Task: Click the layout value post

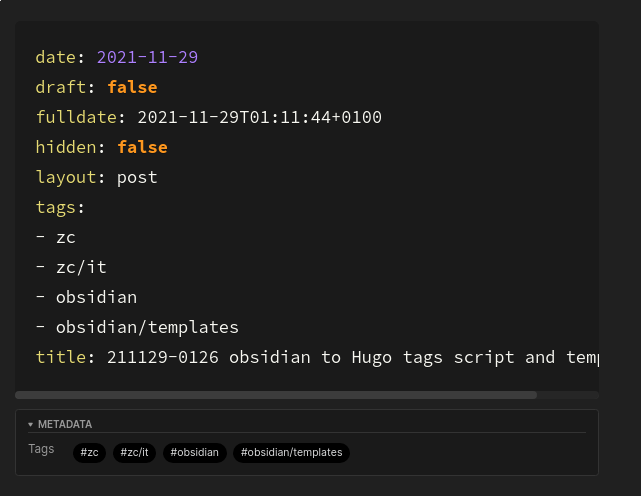Action: pos(137,177)
